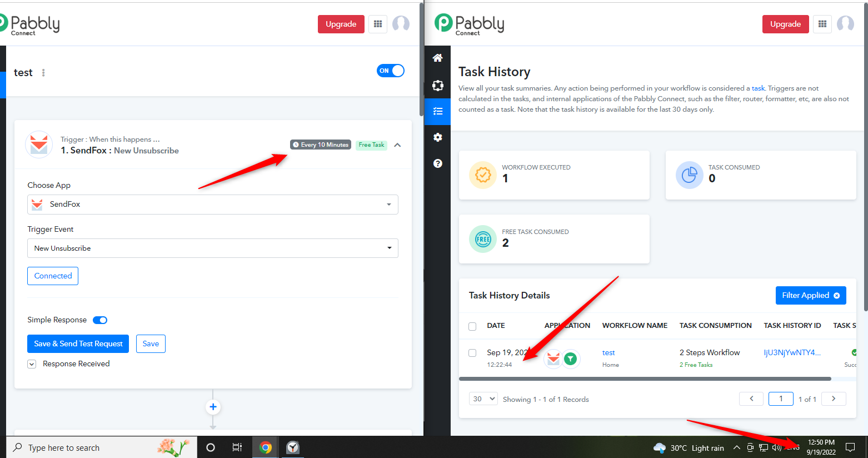Click Upgrade in the Task History window
Viewport: 868px width, 458px height.
pos(786,24)
